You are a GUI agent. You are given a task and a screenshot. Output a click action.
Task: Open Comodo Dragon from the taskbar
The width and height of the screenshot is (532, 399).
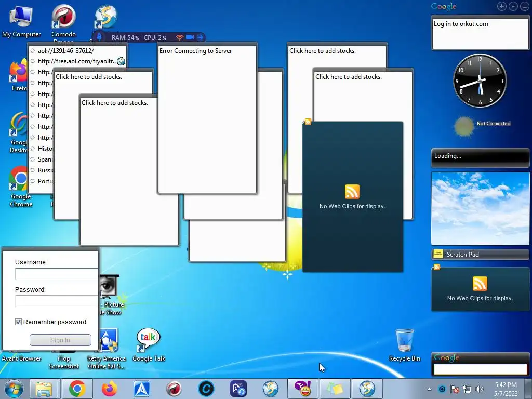click(x=174, y=389)
